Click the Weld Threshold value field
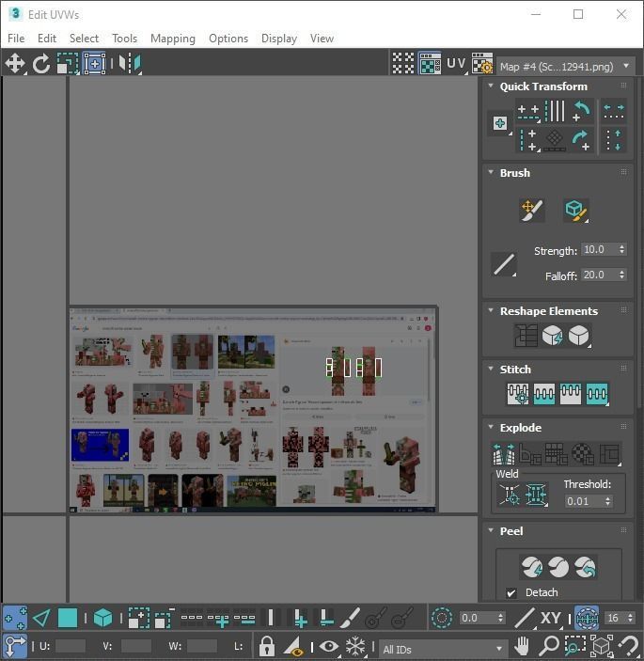Image resolution: width=644 pixels, height=661 pixels. 584,501
